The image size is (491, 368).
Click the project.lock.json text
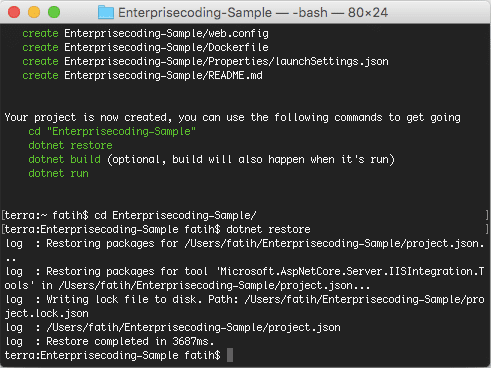pos(47,313)
